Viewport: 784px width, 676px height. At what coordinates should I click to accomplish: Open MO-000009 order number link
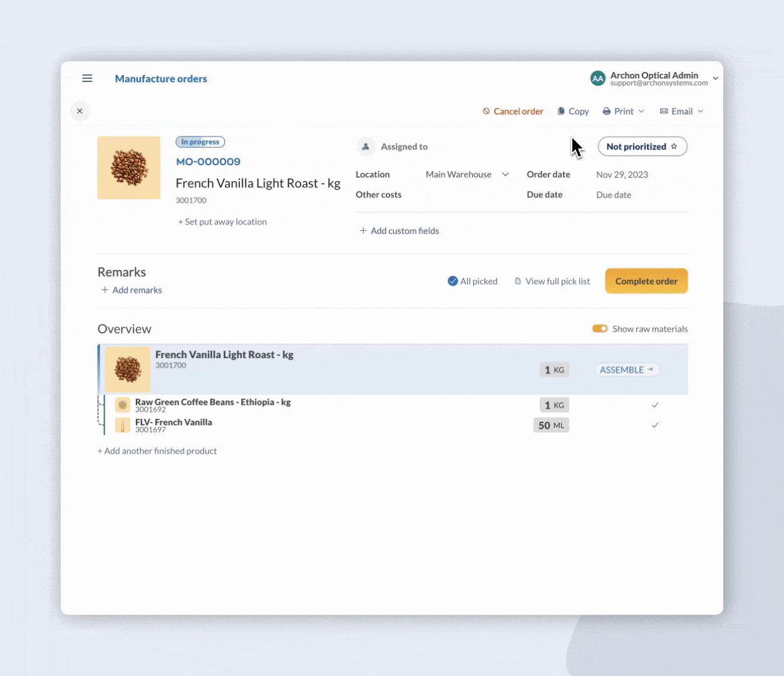tap(208, 161)
